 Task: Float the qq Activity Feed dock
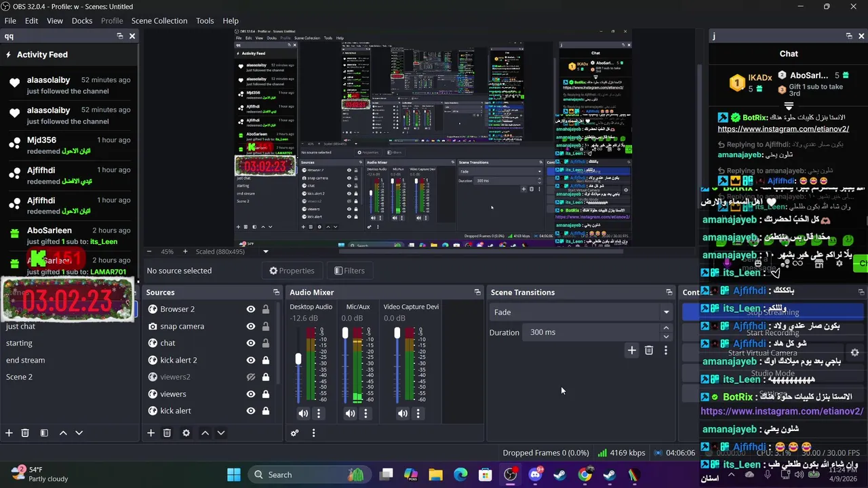pyautogui.click(x=120, y=36)
